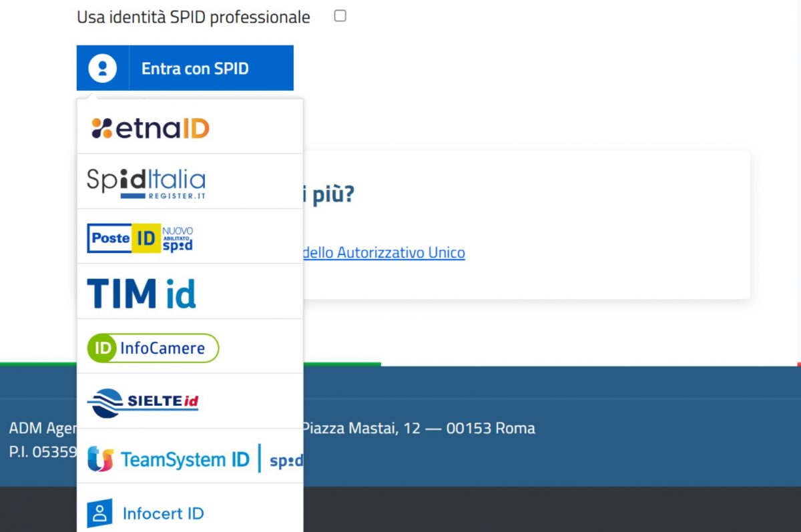Choose ID InfoCamere provider

pos(190,346)
